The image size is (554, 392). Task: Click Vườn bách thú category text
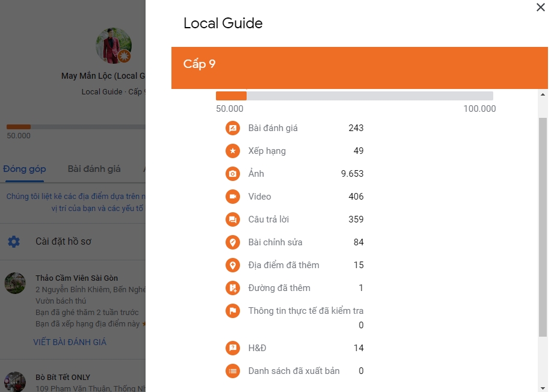point(61,301)
